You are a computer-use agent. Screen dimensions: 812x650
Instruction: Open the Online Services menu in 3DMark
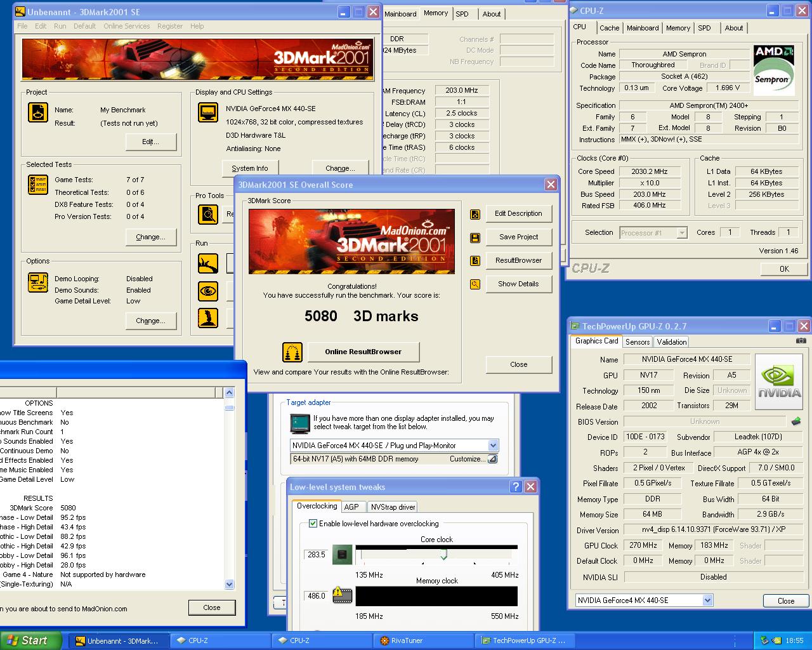tap(127, 26)
